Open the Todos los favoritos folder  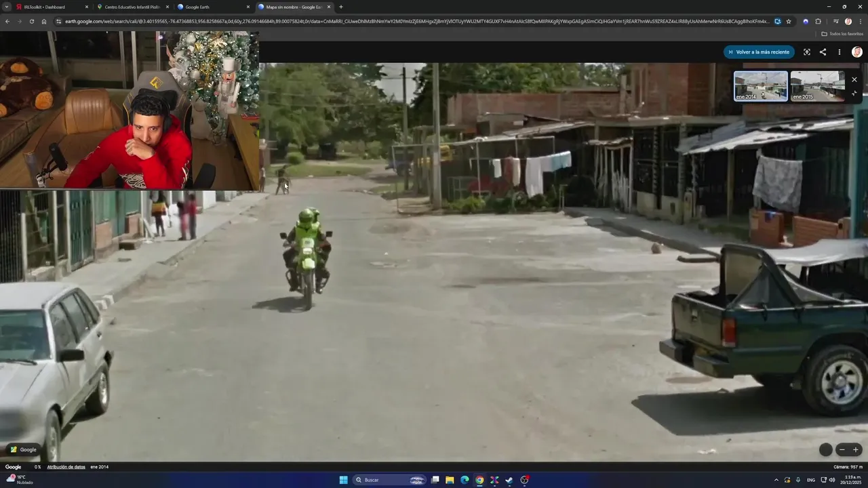point(842,33)
